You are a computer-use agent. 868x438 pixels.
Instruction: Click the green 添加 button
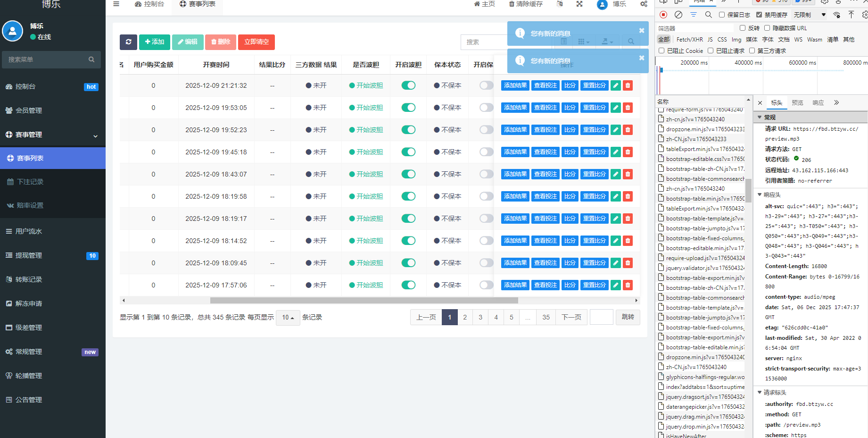(155, 42)
